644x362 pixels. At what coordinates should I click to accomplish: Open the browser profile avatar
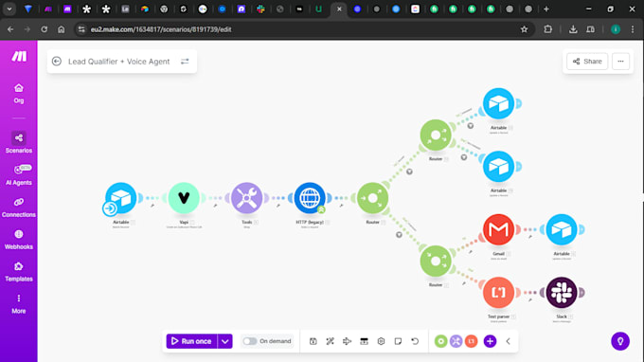click(x=616, y=29)
